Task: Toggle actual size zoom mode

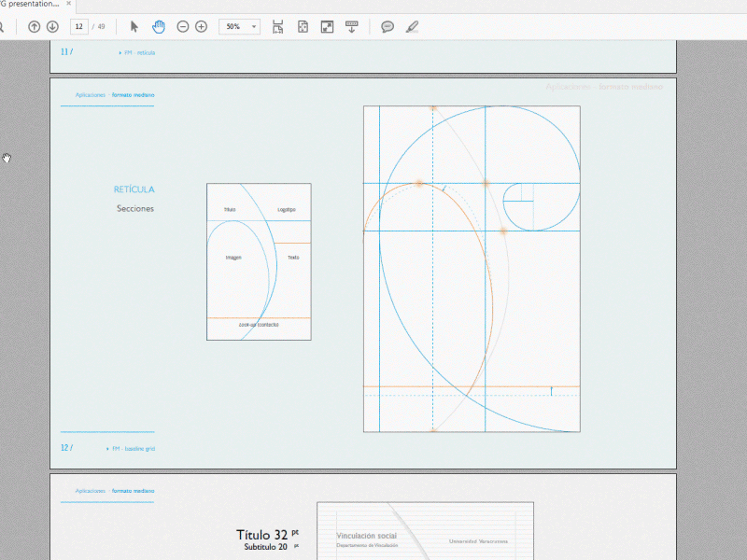Action: coord(325,26)
